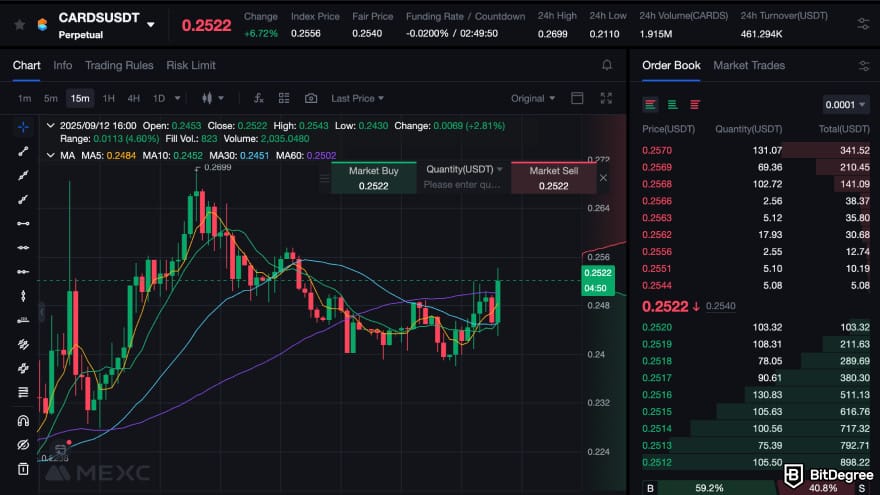Select the bid price 0.2516

(x=657, y=395)
